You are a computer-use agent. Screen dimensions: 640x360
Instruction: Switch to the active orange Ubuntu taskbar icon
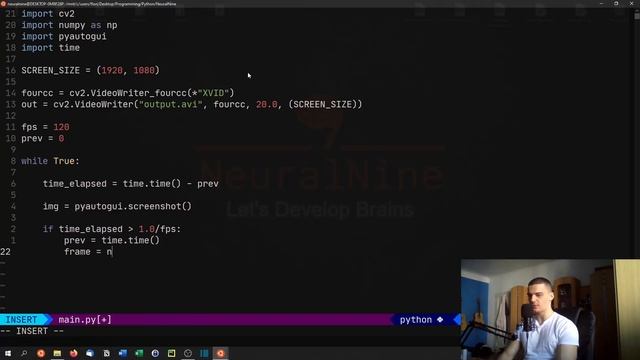point(220,353)
